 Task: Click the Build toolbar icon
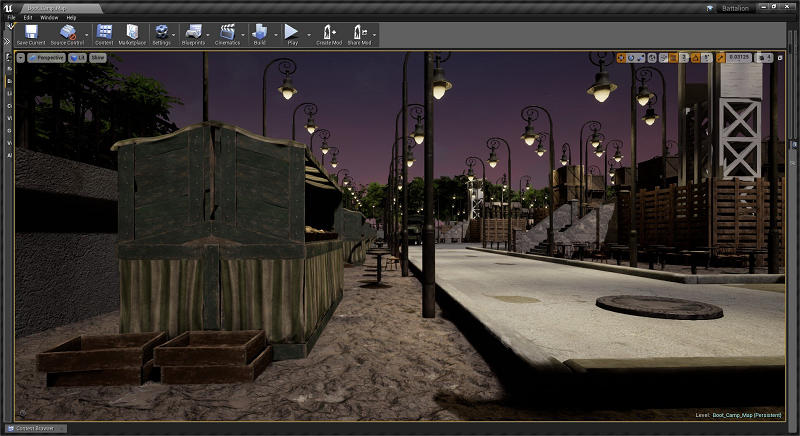[x=259, y=35]
